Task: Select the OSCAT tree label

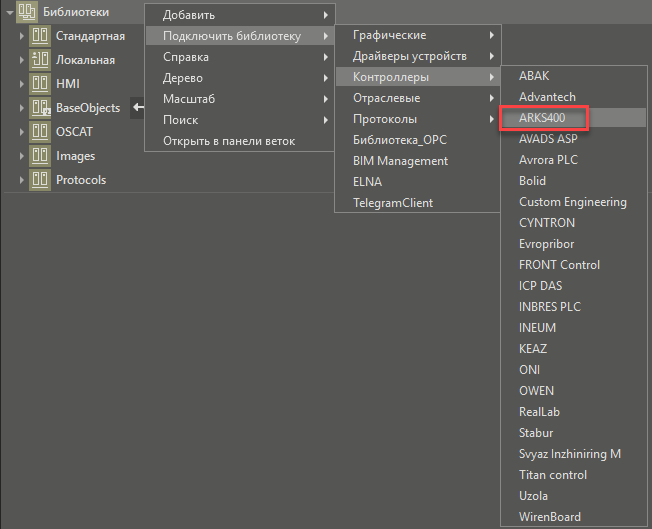Action: tap(74, 132)
